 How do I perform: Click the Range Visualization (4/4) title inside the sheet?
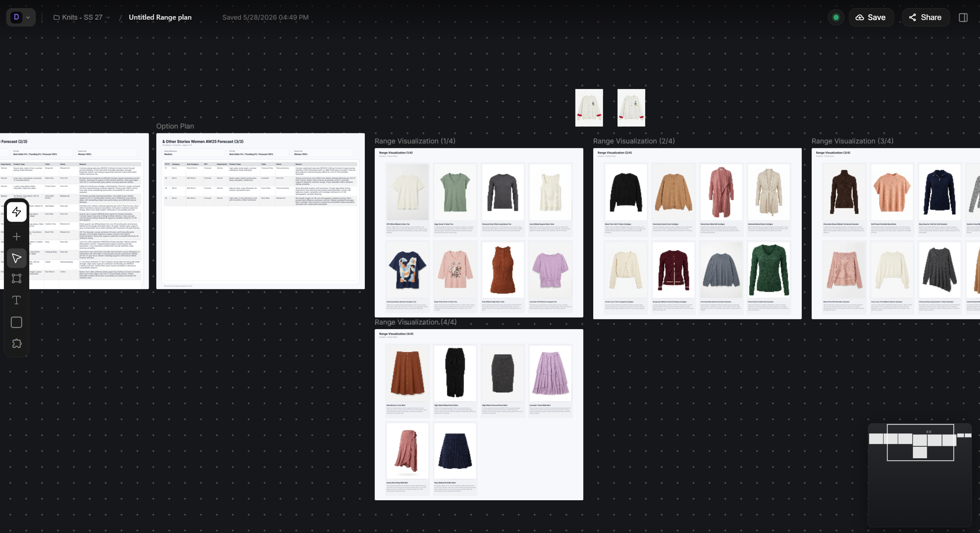396,334
